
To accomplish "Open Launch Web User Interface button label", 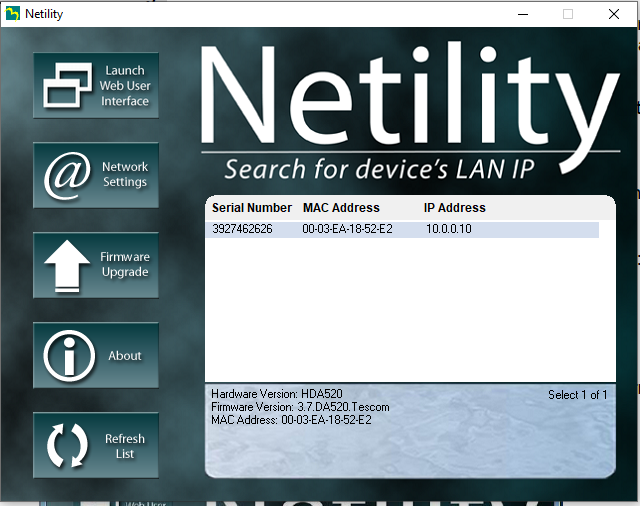I will coord(125,86).
